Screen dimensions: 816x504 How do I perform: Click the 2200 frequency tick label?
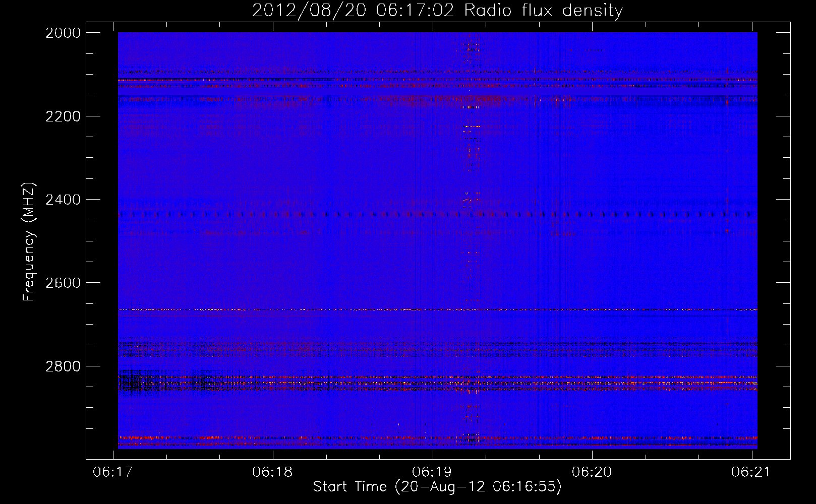63,116
